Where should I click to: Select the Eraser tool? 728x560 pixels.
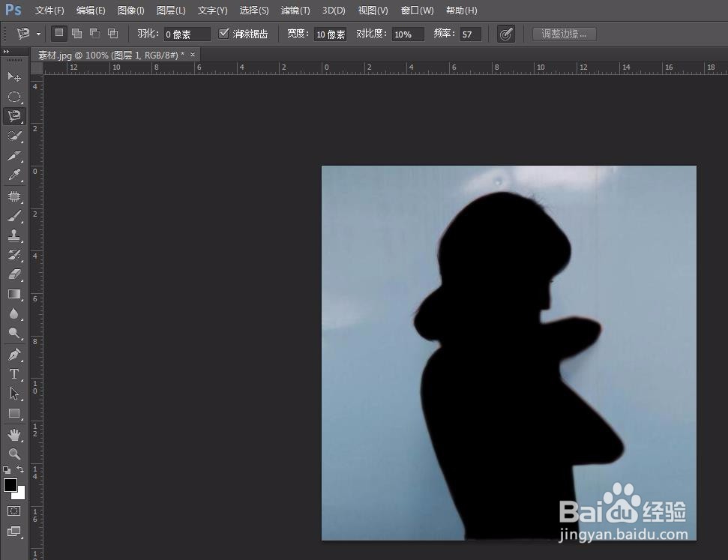(14, 274)
